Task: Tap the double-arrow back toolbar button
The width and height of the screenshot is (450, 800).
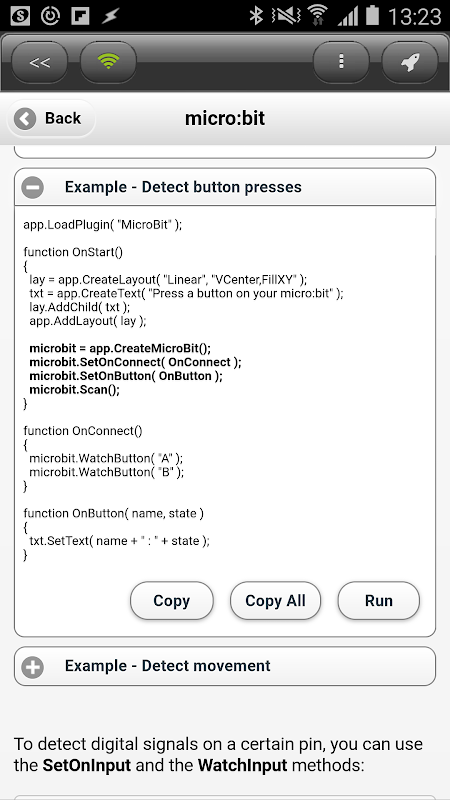Action: coord(39,62)
